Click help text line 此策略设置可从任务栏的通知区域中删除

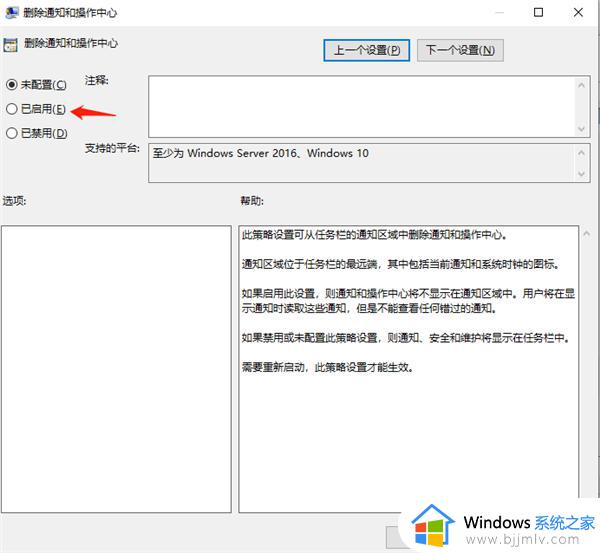[374, 235]
